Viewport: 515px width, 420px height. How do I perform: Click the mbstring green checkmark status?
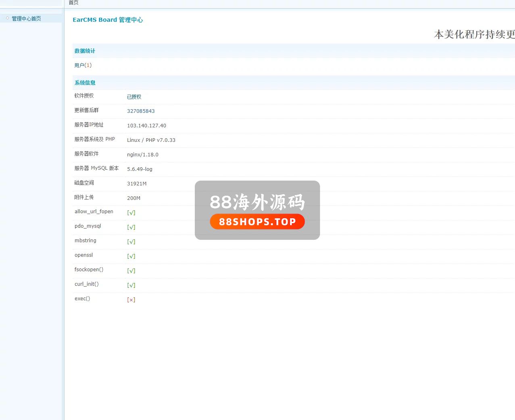click(x=131, y=242)
